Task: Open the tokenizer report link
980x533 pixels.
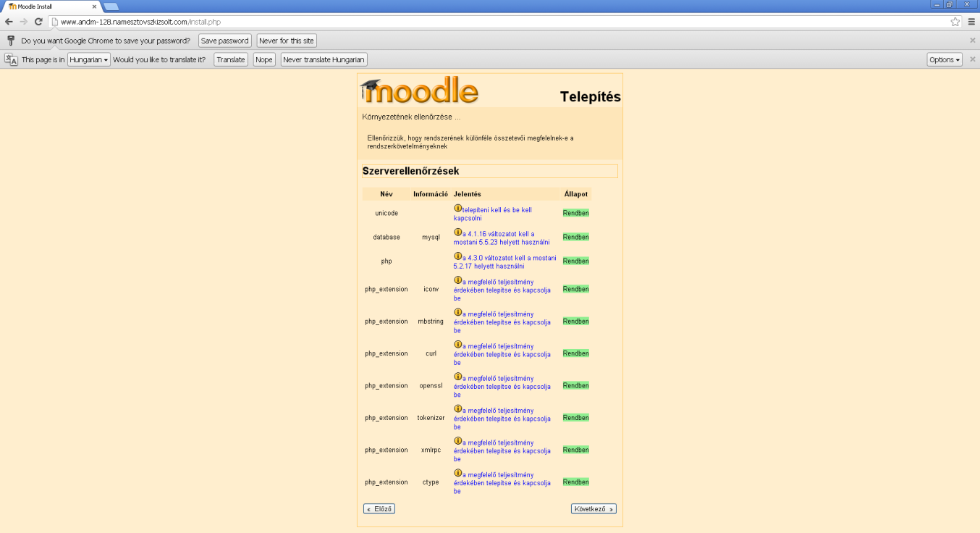Action: point(502,418)
